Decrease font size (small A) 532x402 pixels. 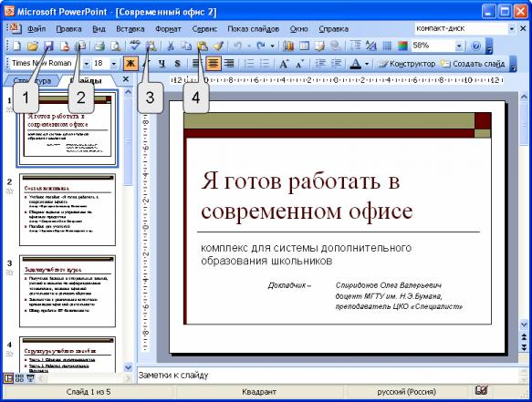299,64
